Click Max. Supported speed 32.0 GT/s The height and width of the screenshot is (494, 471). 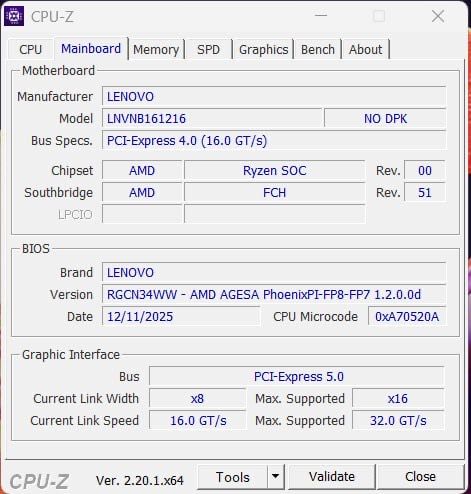[398, 421]
